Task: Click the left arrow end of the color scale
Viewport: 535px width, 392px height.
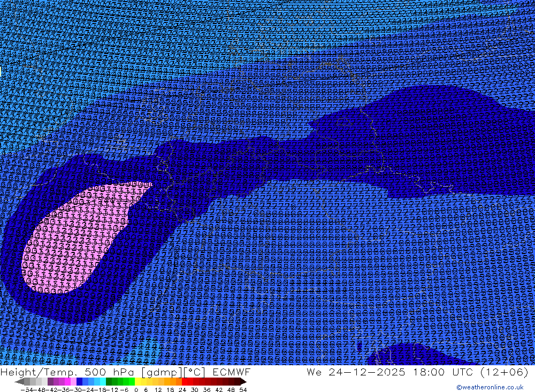Action: pos(19,382)
